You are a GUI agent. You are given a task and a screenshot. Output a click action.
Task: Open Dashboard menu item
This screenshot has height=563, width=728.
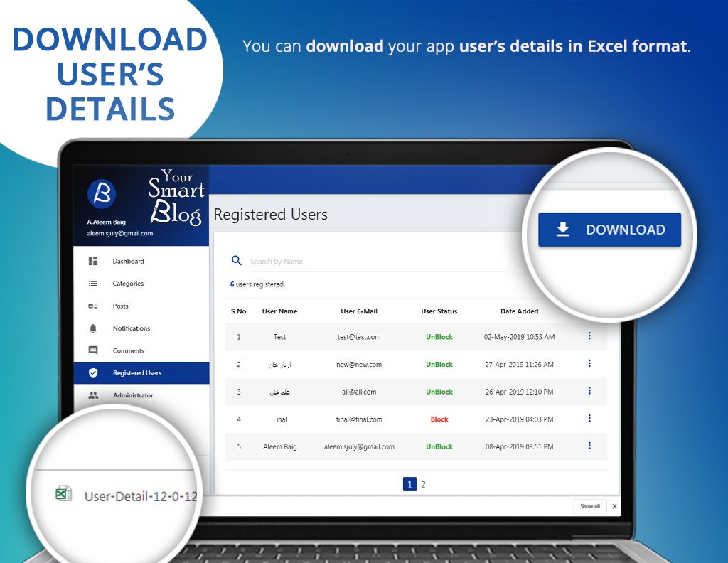(141, 262)
